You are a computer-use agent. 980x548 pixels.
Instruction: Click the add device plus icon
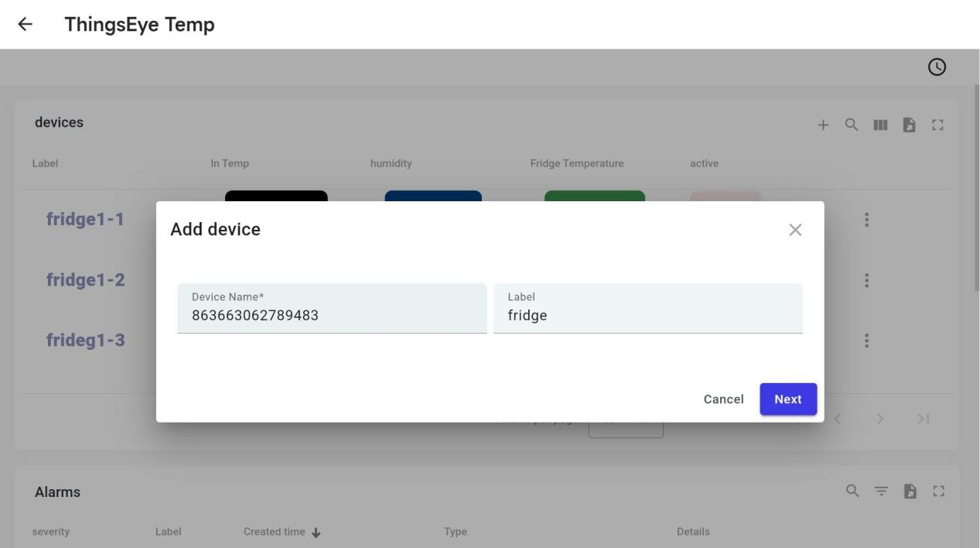pos(823,125)
